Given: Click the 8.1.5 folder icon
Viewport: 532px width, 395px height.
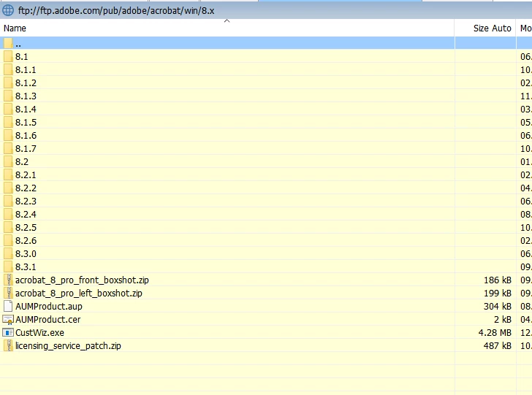Looking at the screenshot, I should pyautogui.click(x=8, y=122).
